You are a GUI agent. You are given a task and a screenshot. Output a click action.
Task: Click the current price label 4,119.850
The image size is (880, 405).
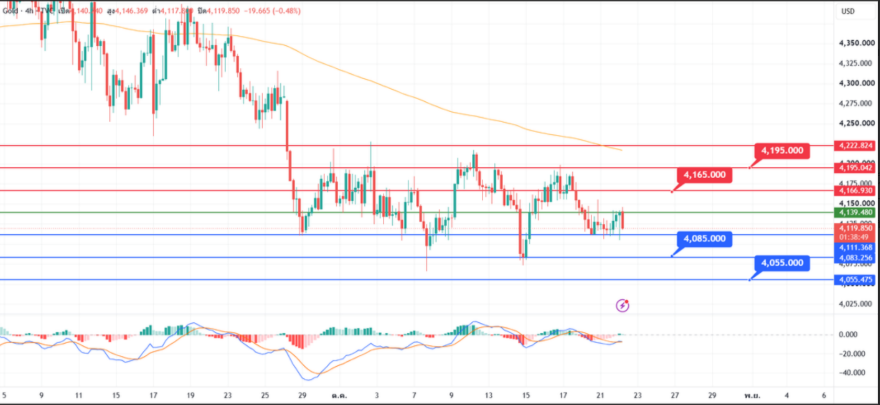[x=854, y=228]
